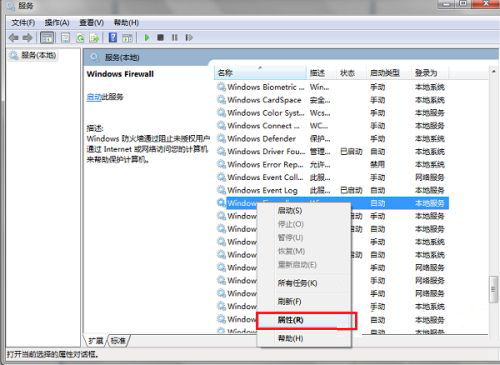
Task: Click the Back arrow toolbar icon
Action: [x=13, y=38]
